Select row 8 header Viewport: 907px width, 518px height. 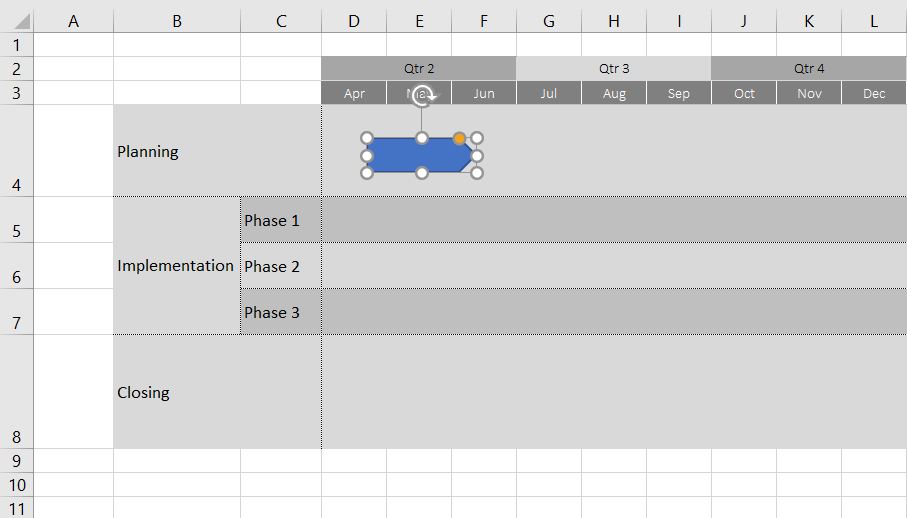click(16, 392)
